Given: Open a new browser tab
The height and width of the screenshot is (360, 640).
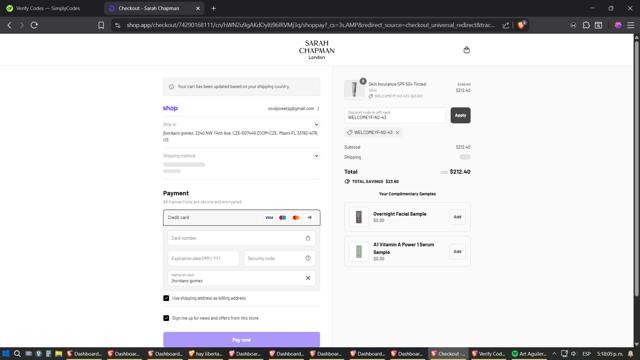Looking at the screenshot, I should pyautogui.click(x=213, y=8).
